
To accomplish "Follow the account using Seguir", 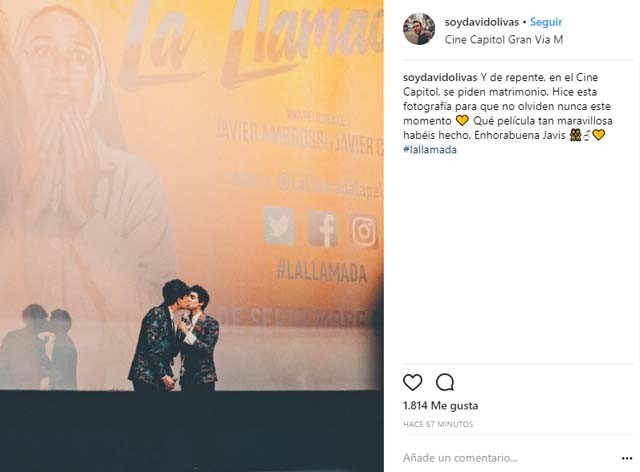I will [546, 22].
